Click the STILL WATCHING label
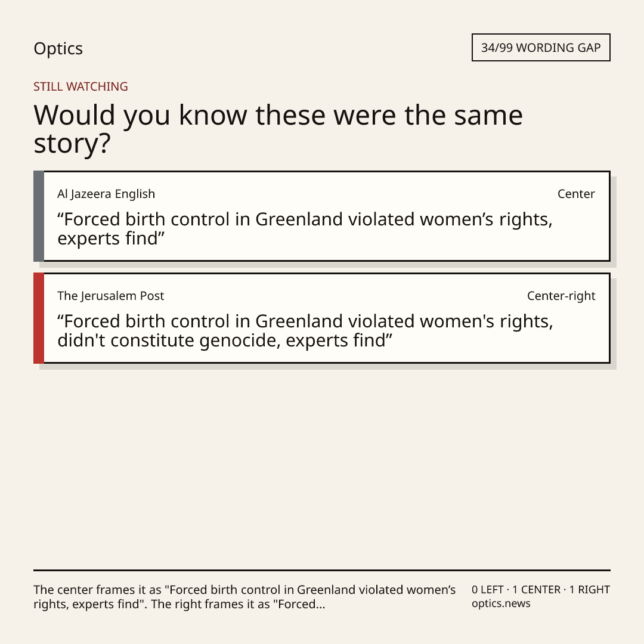This screenshot has height=644, width=644. 80,86
